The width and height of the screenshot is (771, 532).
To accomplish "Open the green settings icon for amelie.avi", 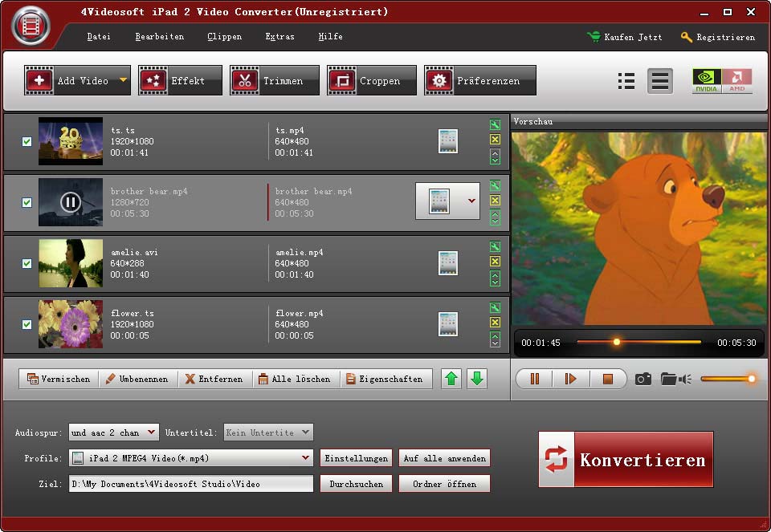I will click(x=495, y=247).
